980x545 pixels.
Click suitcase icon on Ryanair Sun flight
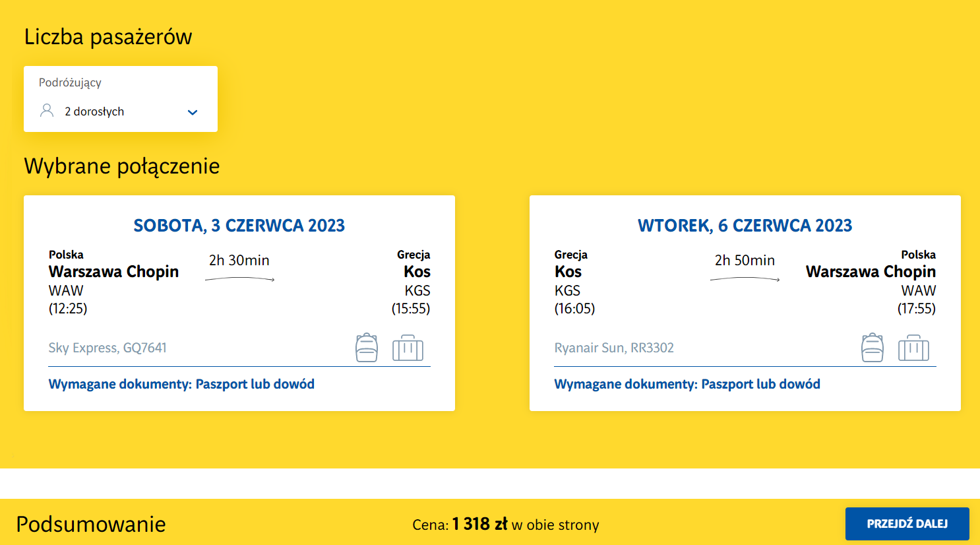pos(913,348)
